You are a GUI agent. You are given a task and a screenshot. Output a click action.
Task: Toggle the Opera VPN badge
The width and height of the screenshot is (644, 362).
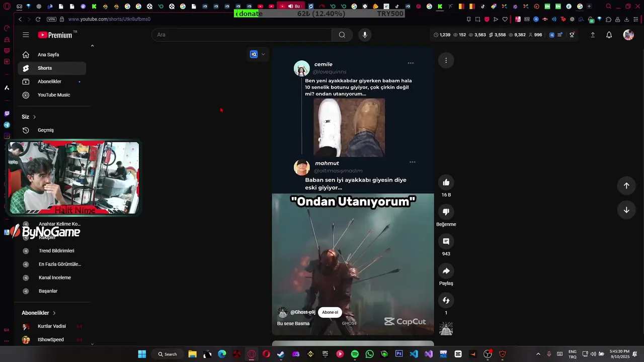[51, 19]
